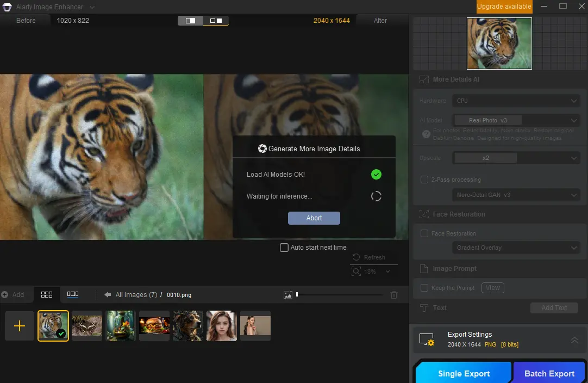Open the Hardware CPU dropdown
This screenshot has width=588, height=383.
pyautogui.click(x=516, y=101)
